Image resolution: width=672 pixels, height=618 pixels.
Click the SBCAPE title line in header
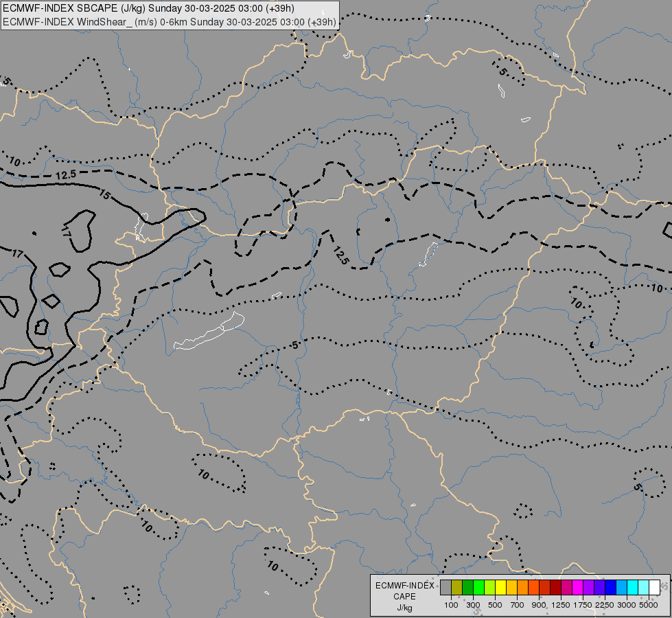pyautogui.click(x=149, y=8)
